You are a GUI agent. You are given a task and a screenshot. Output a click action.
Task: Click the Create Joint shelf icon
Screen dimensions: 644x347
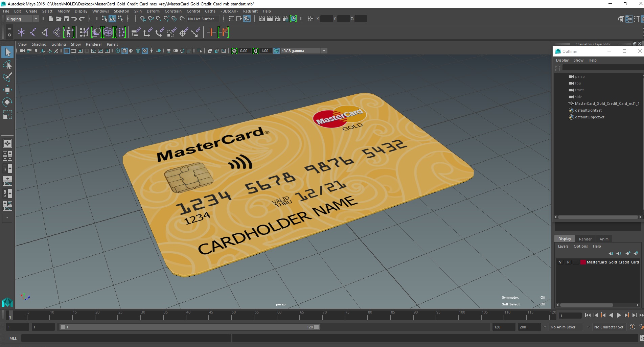tap(33, 32)
